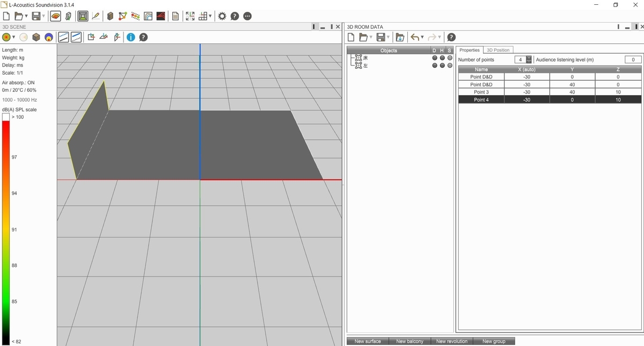Click the blue-orange coverage circle icon

tap(49, 37)
